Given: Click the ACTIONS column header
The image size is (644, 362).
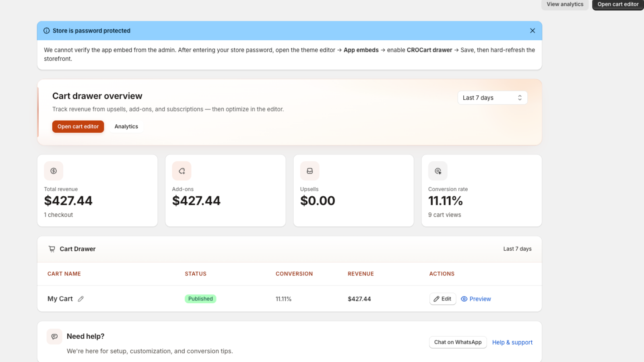Looking at the screenshot, I should (442, 274).
